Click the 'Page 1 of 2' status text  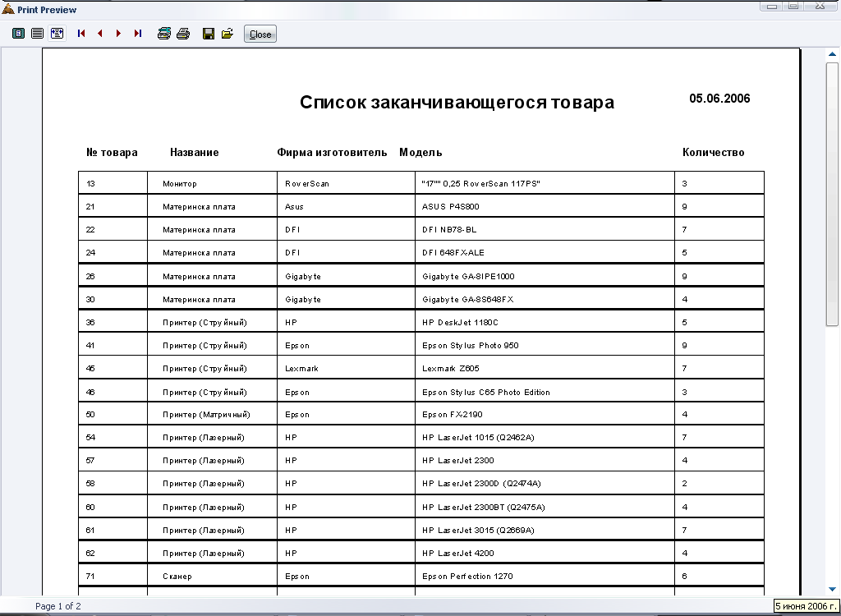(x=58, y=606)
